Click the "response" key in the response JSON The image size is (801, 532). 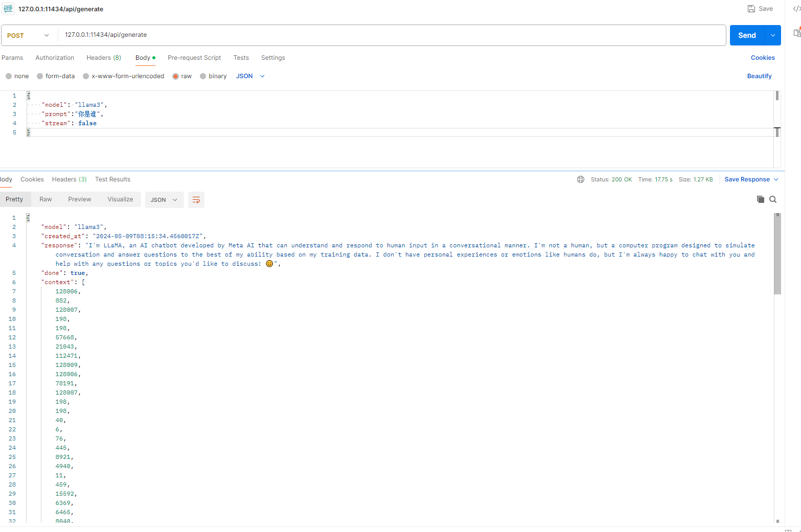(59, 245)
